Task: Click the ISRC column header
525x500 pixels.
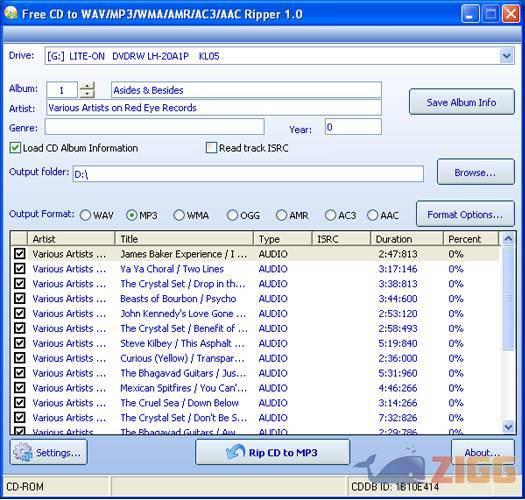Action: 341,239
